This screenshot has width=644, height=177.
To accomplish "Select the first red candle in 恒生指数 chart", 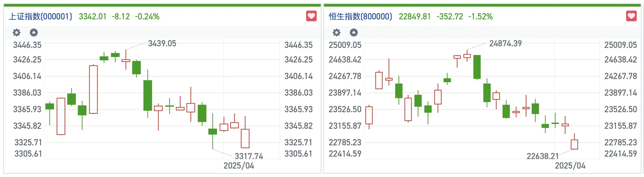I will coord(369,115).
